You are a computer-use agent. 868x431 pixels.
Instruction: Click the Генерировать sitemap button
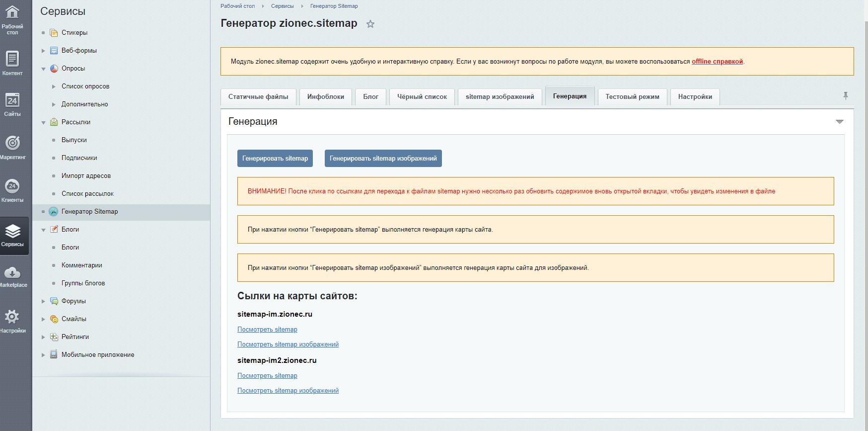point(275,159)
